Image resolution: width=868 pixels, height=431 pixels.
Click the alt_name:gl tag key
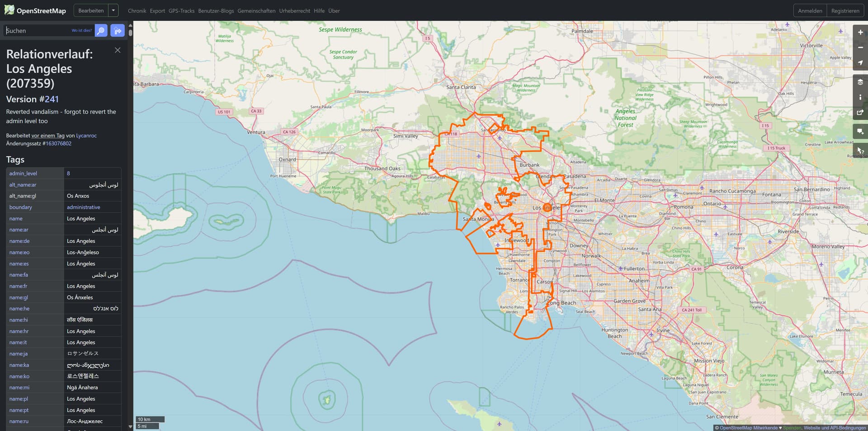[x=23, y=196]
